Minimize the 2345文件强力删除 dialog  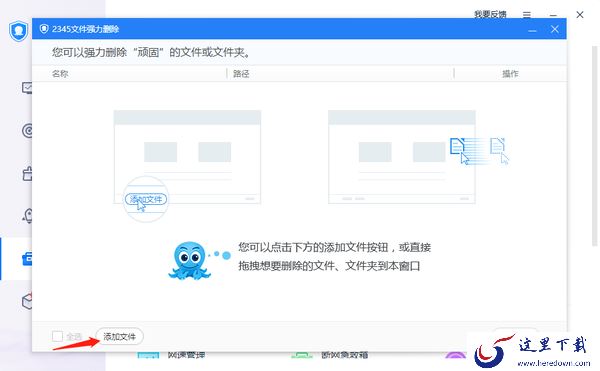tap(532, 30)
